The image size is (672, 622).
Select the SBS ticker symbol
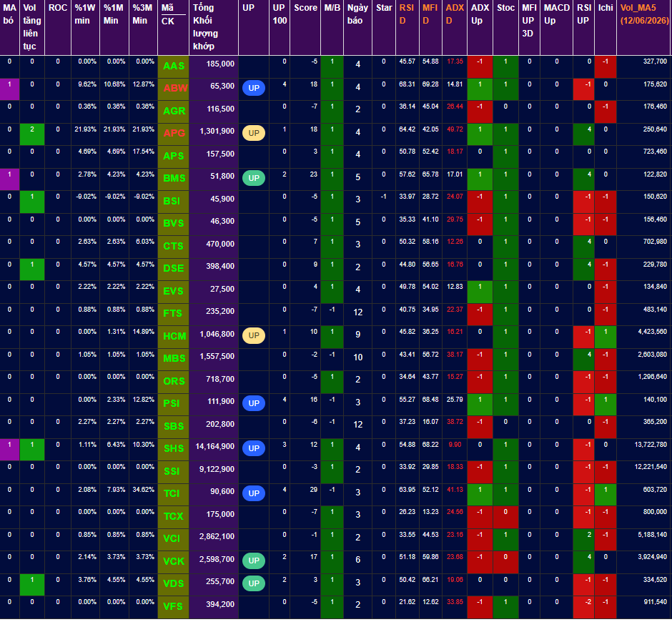point(174,426)
